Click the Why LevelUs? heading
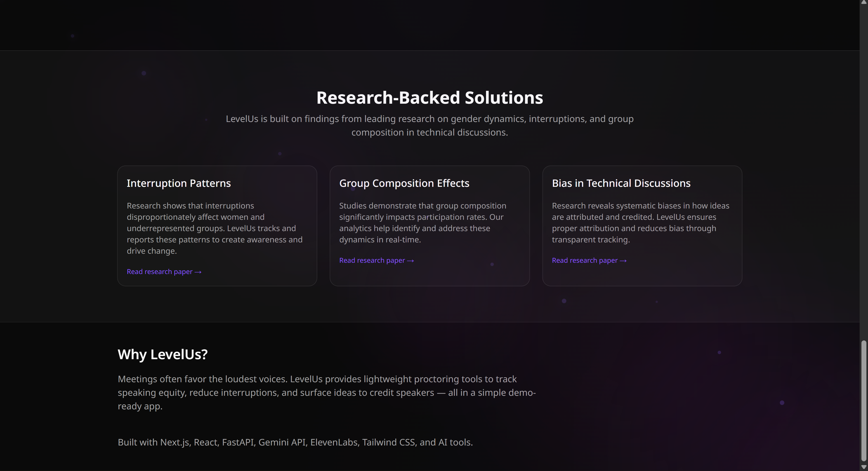The height and width of the screenshot is (471, 868). pyautogui.click(x=163, y=354)
